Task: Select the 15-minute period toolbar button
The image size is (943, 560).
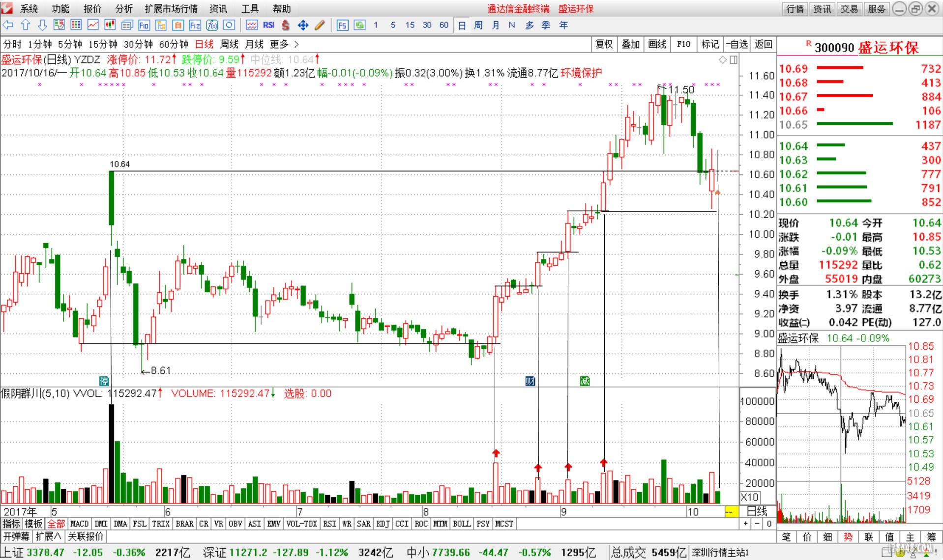Action: click(410, 25)
